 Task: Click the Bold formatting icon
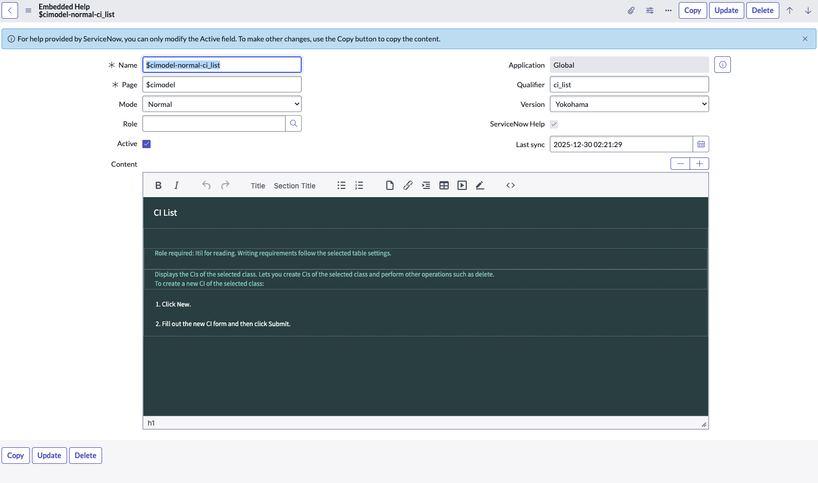158,185
